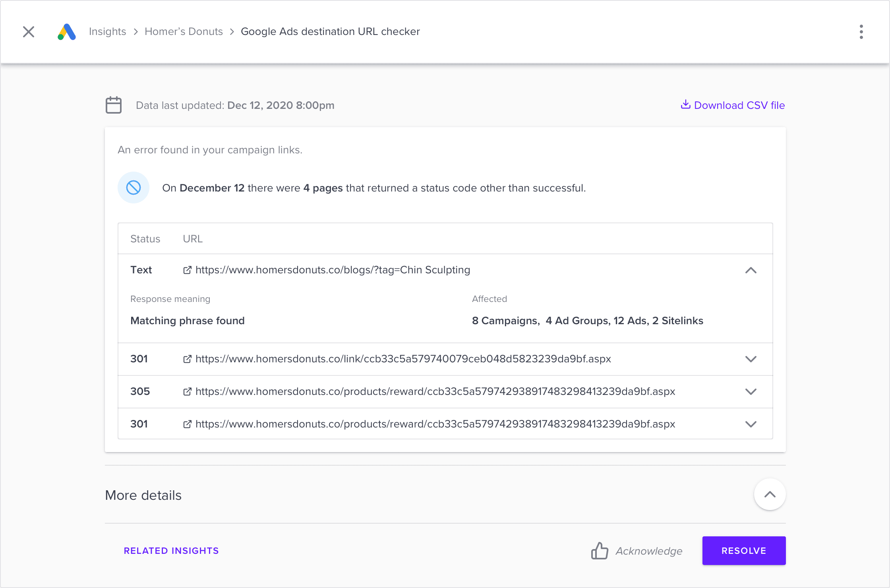Screen dimensions: 890x588
Task: Click the Matching phrase found text
Action: (x=188, y=321)
